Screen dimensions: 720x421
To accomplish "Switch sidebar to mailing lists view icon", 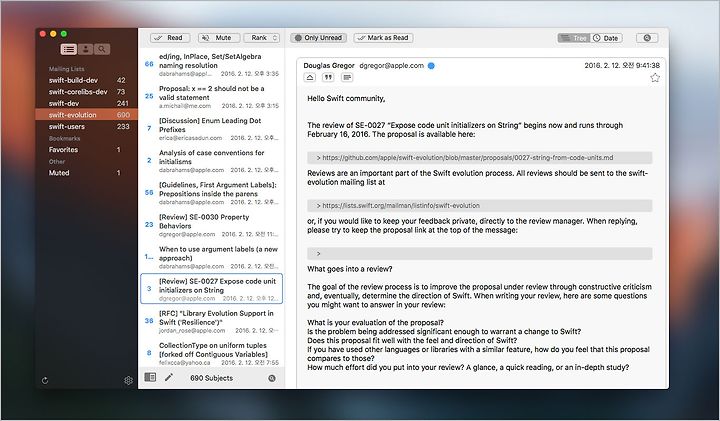I will 68,49.
